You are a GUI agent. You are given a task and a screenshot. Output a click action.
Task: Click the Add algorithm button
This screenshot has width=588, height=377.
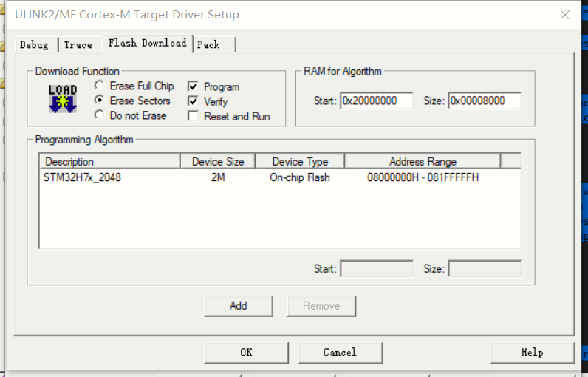coord(239,306)
